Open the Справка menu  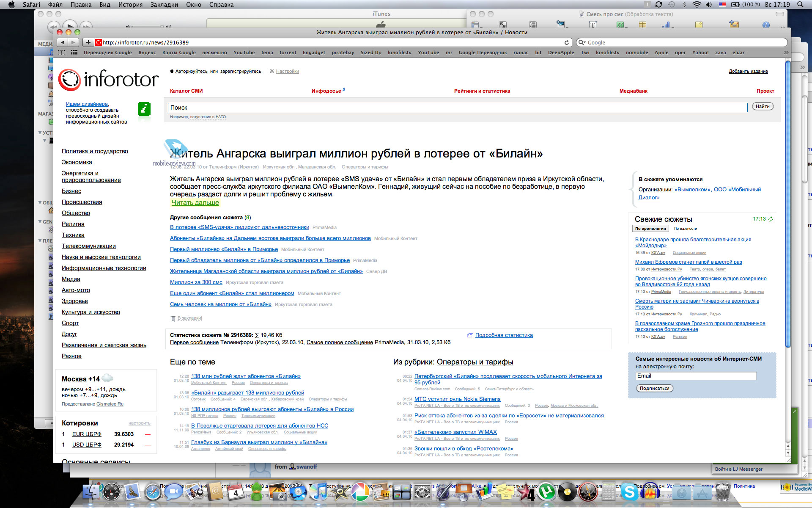pyautogui.click(x=221, y=5)
